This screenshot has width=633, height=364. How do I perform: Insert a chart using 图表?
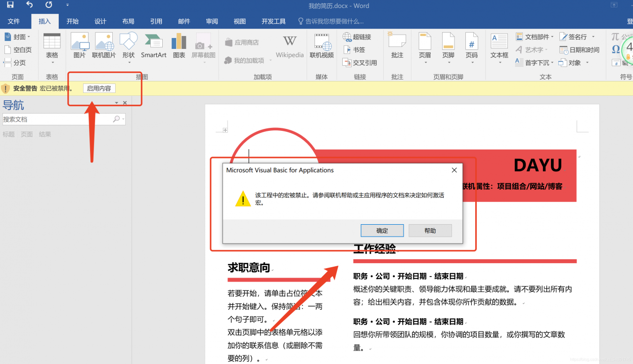point(179,45)
